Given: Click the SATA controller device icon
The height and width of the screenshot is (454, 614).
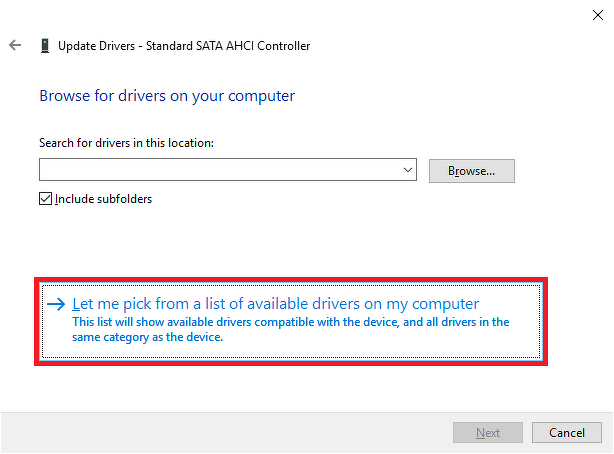Looking at the screenshot, I should (x=45, y=45).
